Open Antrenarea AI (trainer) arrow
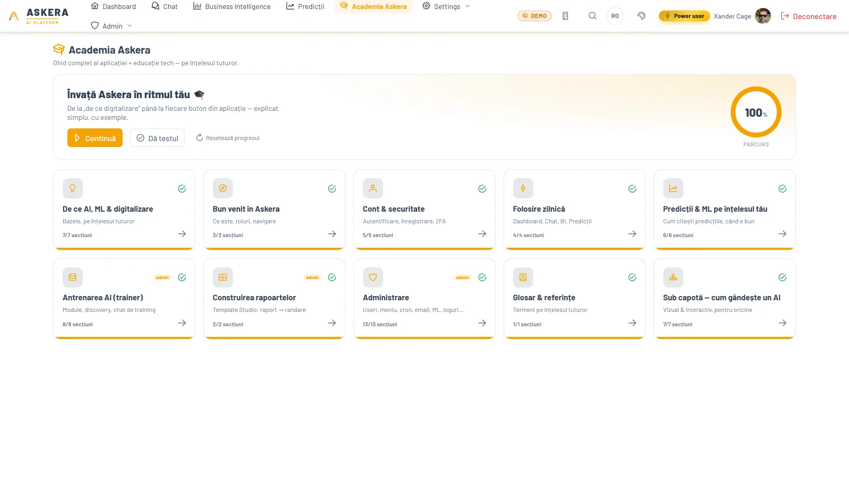The image size is (849, 504). pos(182,323)
